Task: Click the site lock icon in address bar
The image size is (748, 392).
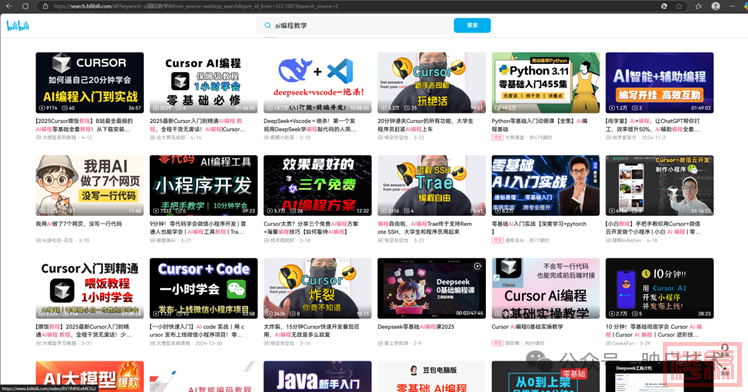Action: [x=45, y=6]
